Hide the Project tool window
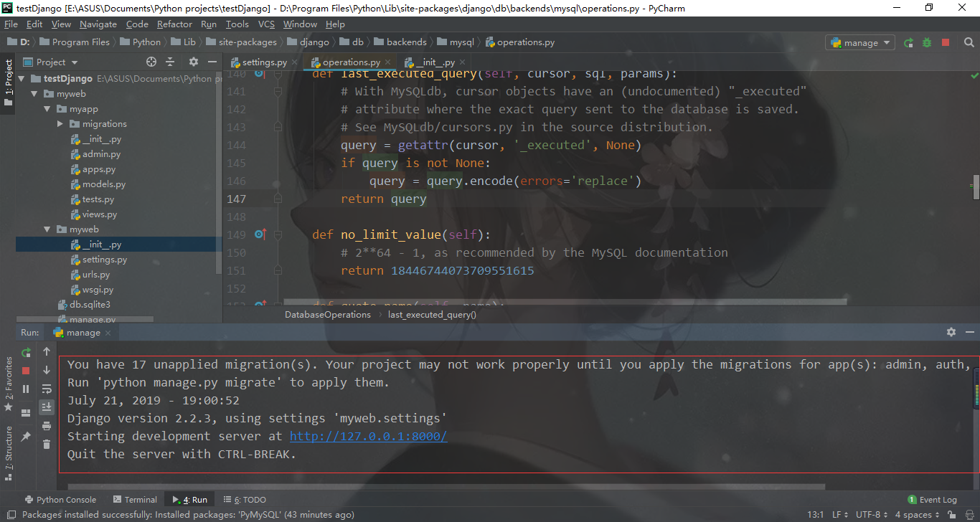The image size is (980, 522). point(212,62)
